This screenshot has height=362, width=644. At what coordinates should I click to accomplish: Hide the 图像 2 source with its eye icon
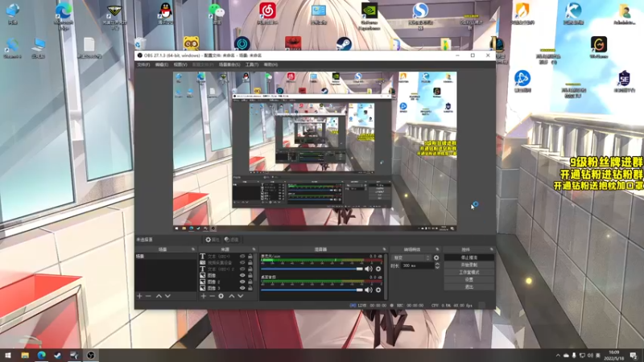(242, 282)
